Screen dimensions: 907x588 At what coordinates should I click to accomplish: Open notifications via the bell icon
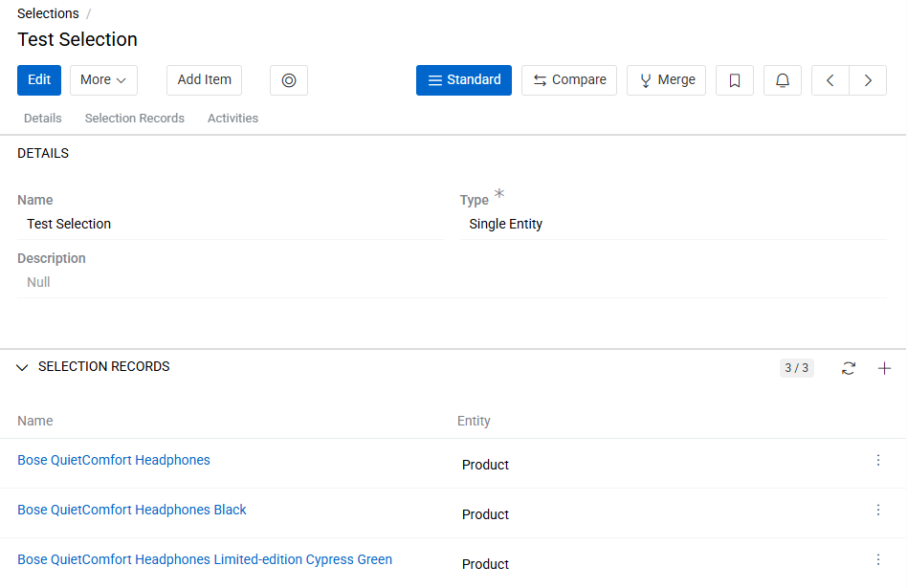tap(783, 80)
